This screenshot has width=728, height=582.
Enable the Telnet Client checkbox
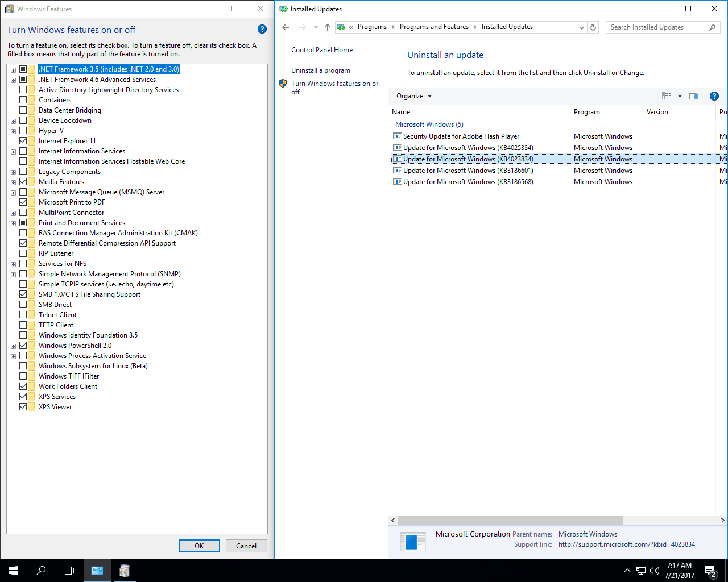(x=23, y=315)
